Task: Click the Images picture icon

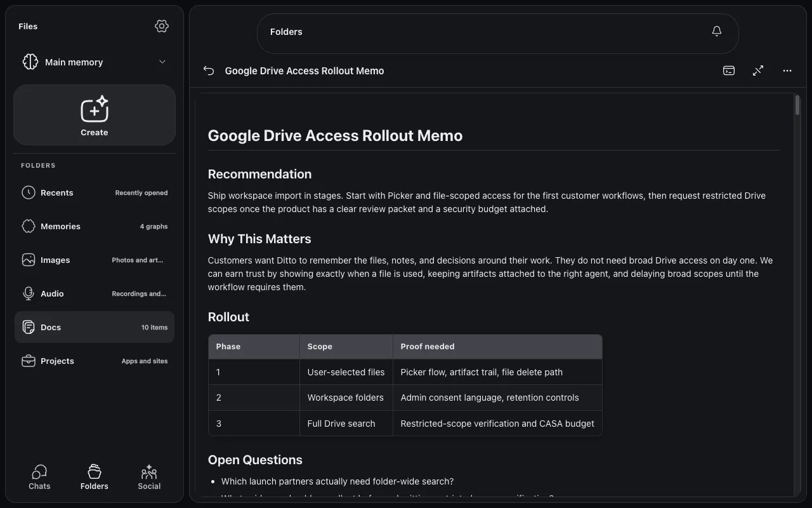Action: click(x=29, y=260)
